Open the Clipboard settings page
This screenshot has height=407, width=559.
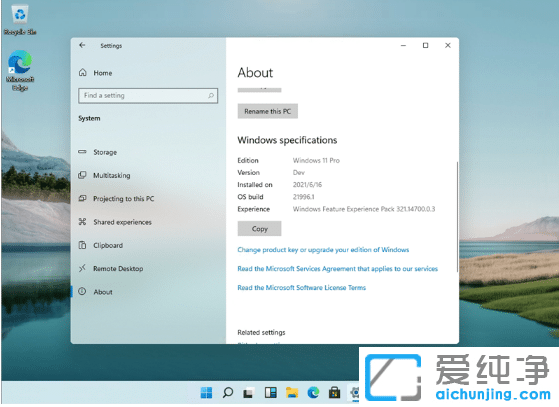[108, 245]
